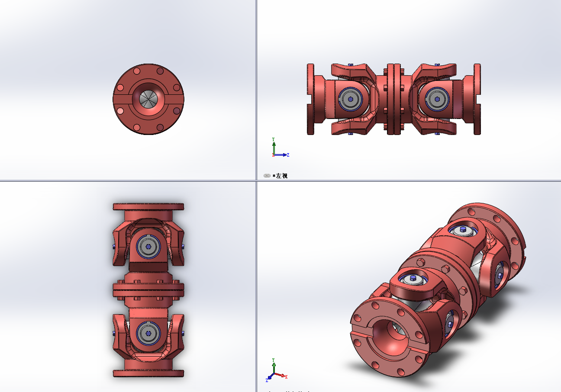The width and height of the screenshot is (561, 392).
Task: Pick the middle flange pair in the top view
Action: pos(148,290)
